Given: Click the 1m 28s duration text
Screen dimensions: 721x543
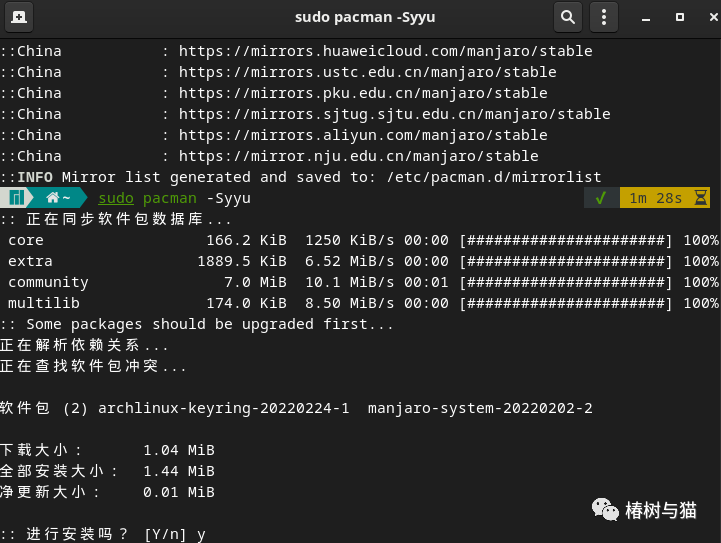Looking at the screenshot, I should [655, 198].
